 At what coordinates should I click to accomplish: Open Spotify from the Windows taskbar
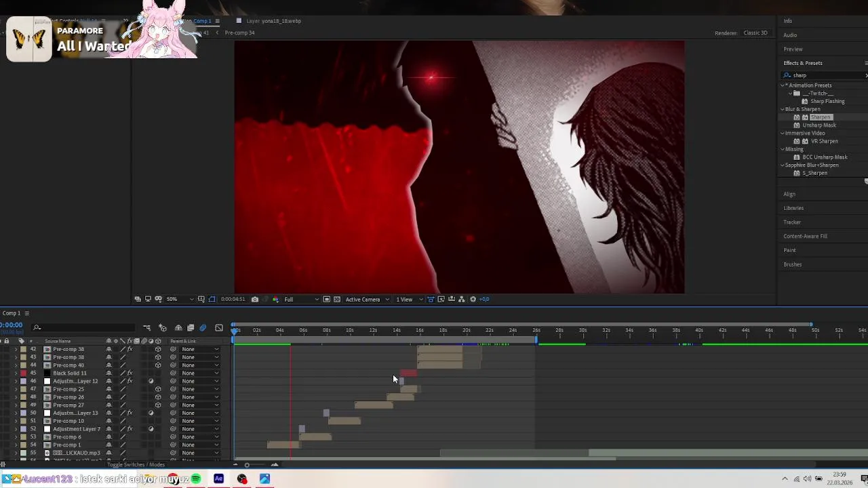pos(196,479)
